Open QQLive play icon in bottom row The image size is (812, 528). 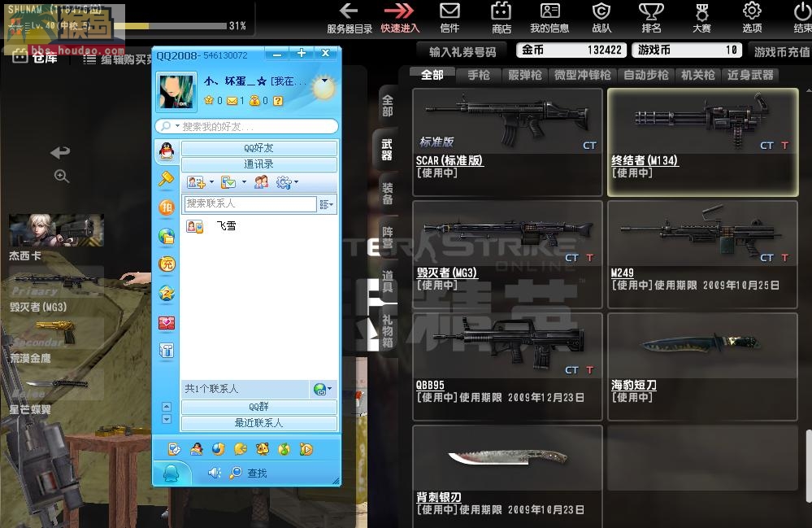pos(306,449)
